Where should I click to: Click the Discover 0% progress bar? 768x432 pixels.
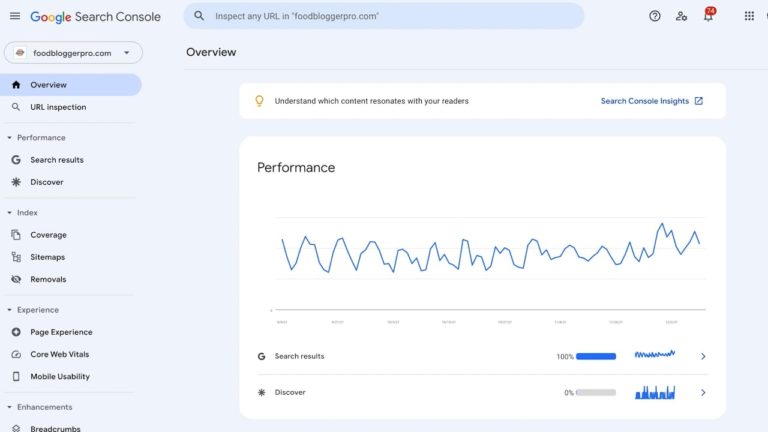(596, 392)
